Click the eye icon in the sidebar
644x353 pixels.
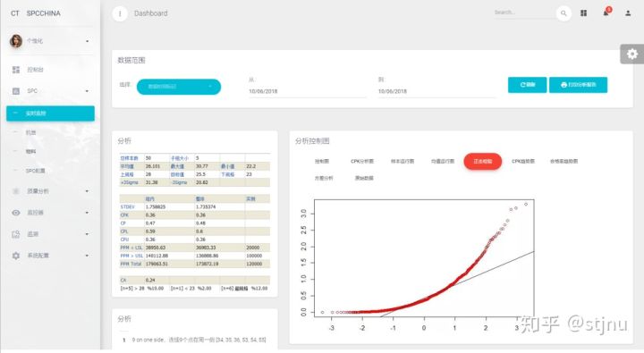[x=16, y=213]
